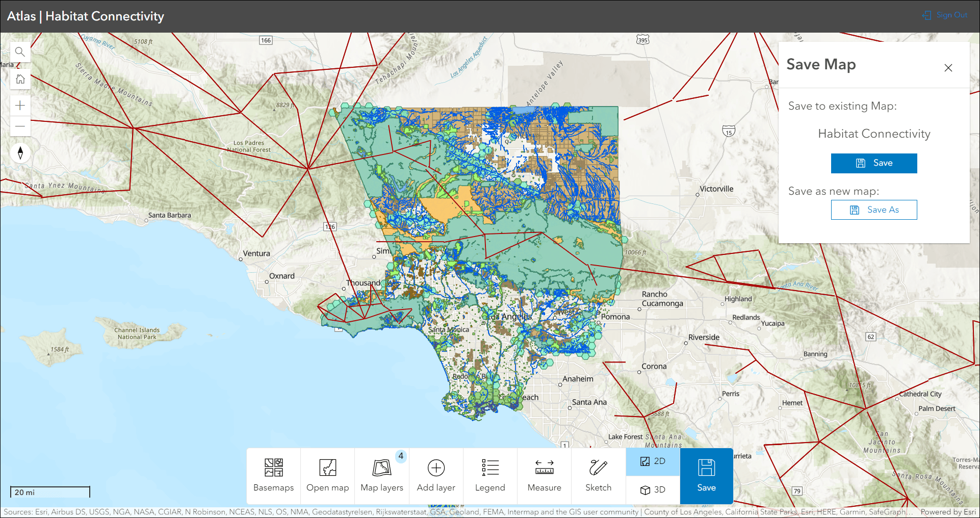980x518 pixels.
Task: Click the Hemet city label
Action: (x=792, y=403)
